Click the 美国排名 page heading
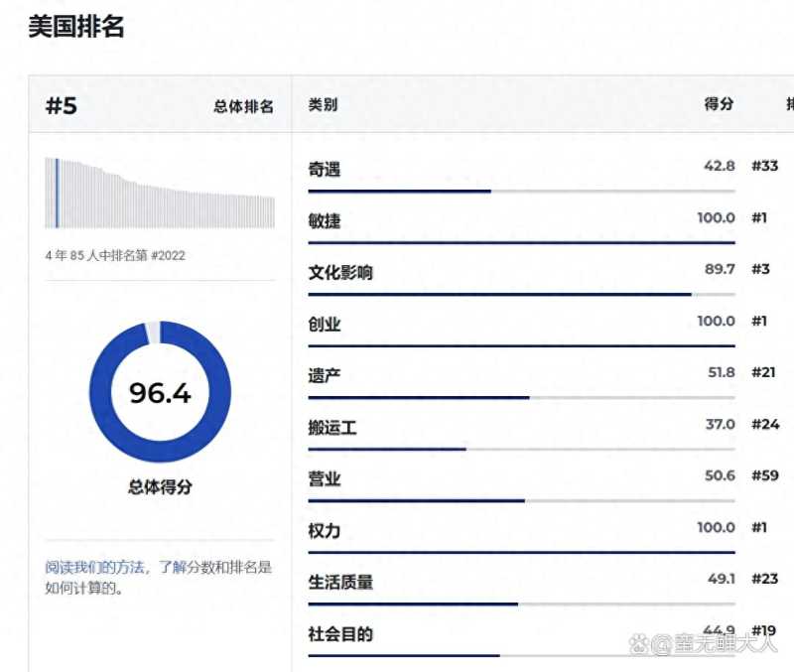Viewport: 794px width, 672px height. (75, 27)
